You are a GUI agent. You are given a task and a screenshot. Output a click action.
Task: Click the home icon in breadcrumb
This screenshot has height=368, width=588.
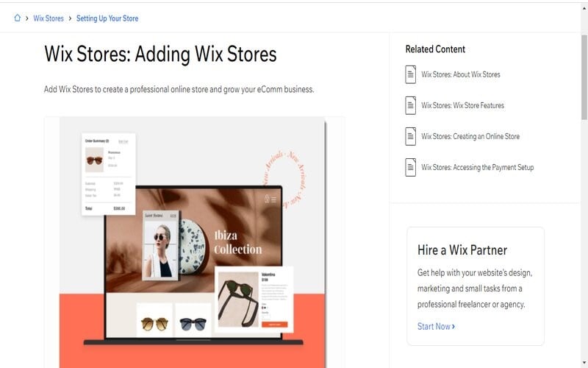tap(17, 18)
